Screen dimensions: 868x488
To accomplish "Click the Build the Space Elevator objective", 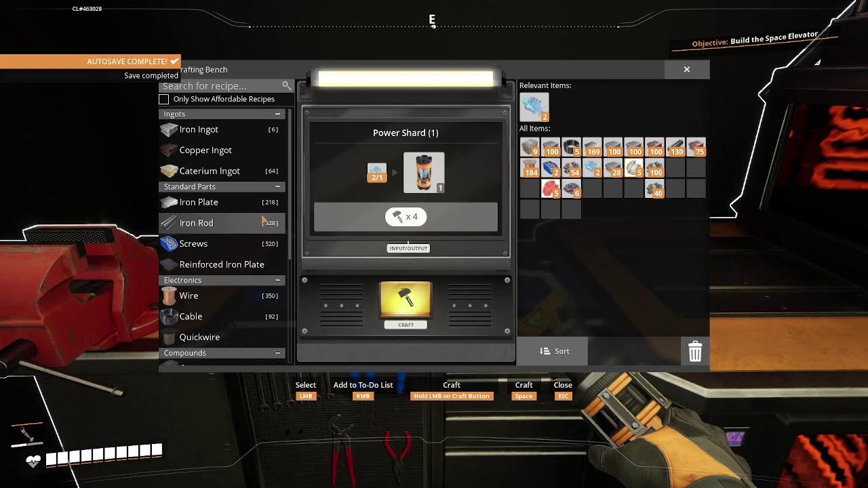I will tap(755, 39).
